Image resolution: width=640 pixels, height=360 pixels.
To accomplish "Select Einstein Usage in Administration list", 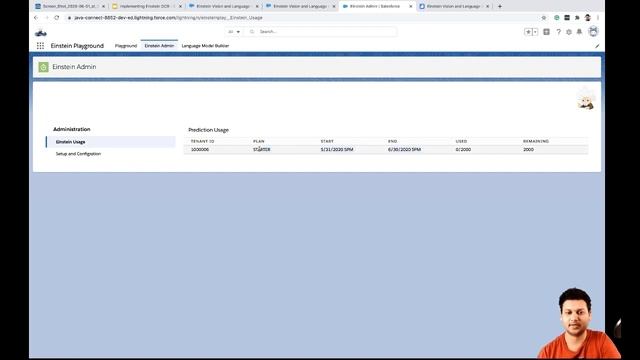I will (x=111, y=142).
